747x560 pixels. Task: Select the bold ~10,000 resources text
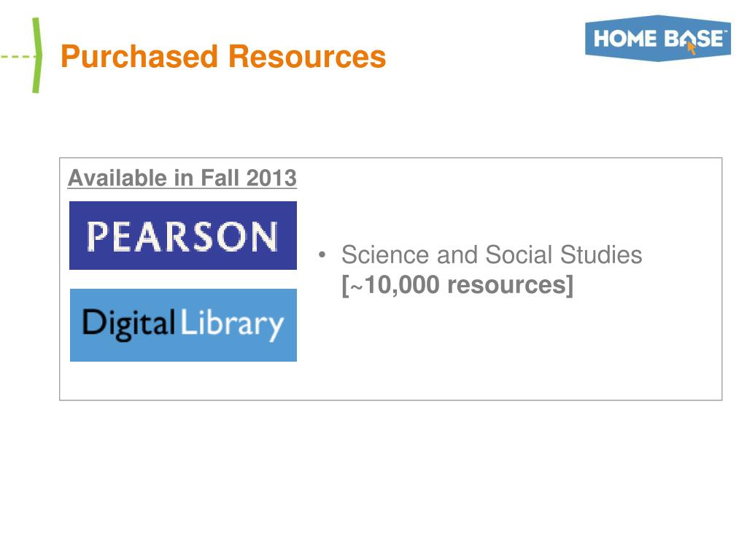457,285
